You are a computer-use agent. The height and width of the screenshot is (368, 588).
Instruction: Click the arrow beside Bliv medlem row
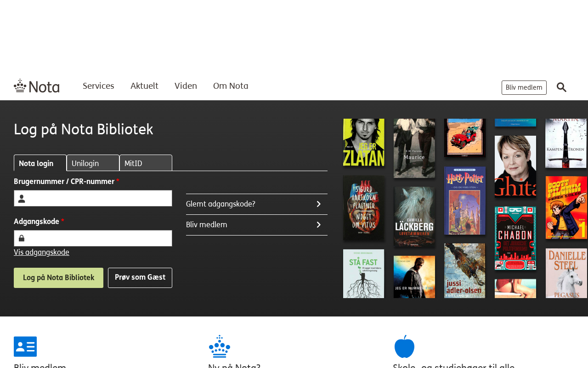pyautogui.click(x=318, y=225)
